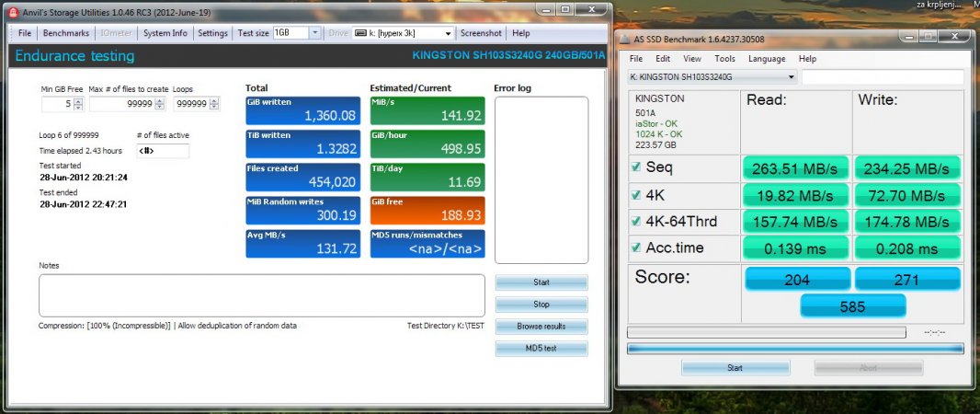This screenshot has height=414, width=980.
Task: Start the endurance test in Anvil's
Action: [x=541, y=282]
